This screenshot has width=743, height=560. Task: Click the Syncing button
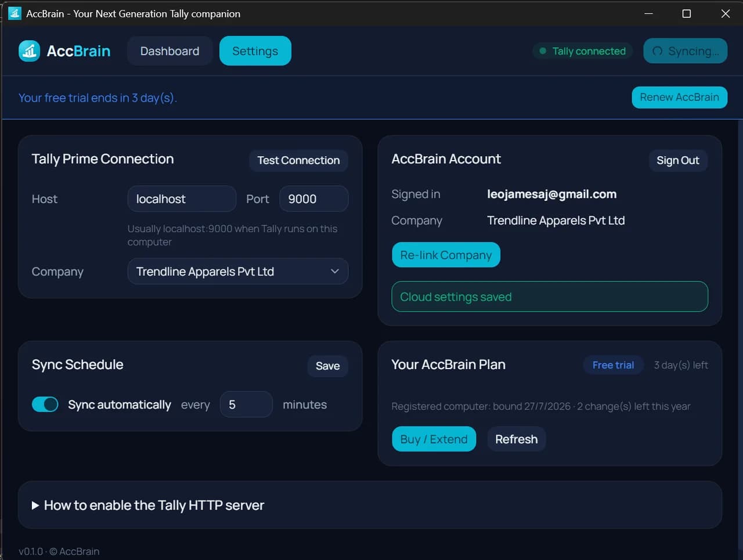pyautogui.click(x=685, y=51)
